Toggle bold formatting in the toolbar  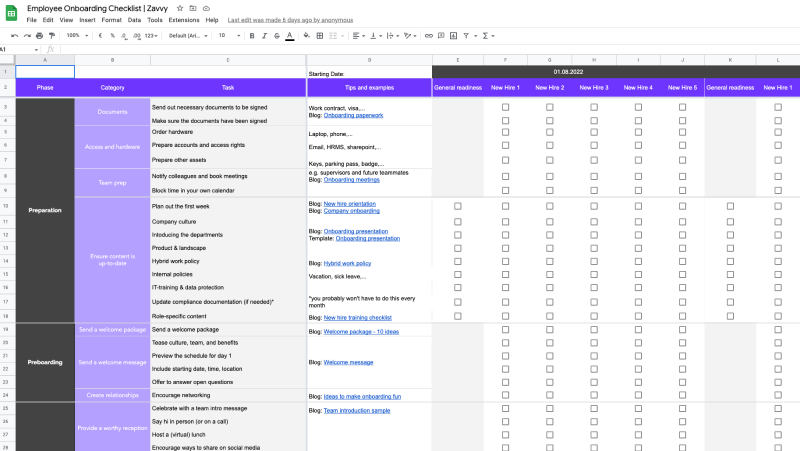[251, 35]
